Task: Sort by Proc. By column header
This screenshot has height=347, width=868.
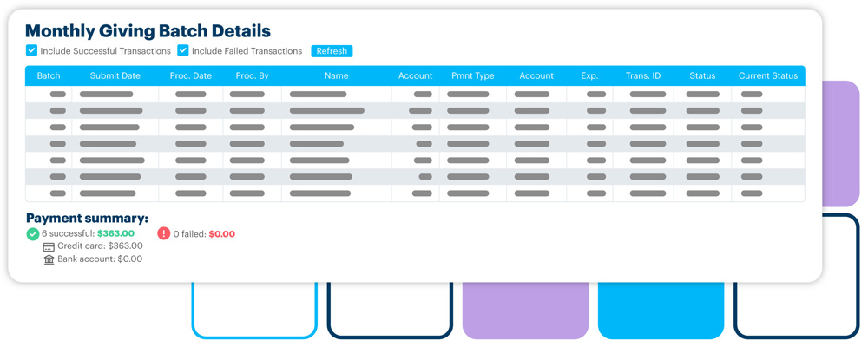Action: tap(253, 75)
